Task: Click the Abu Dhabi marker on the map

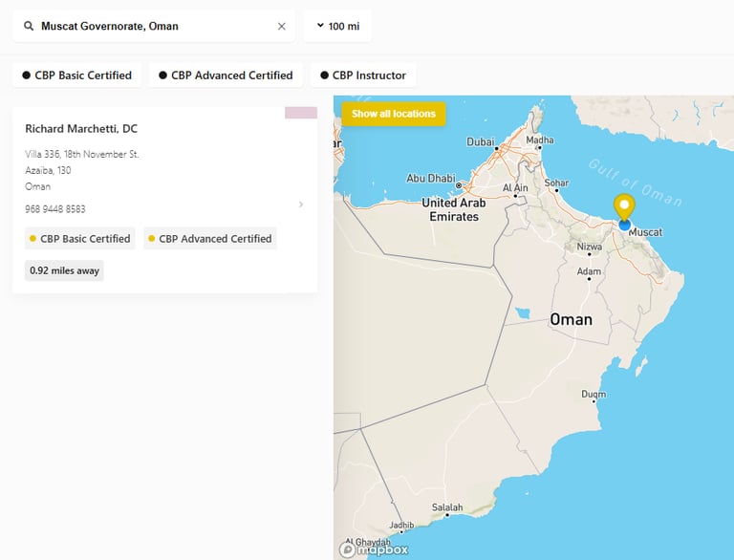Action: click(x=459, y=185)
